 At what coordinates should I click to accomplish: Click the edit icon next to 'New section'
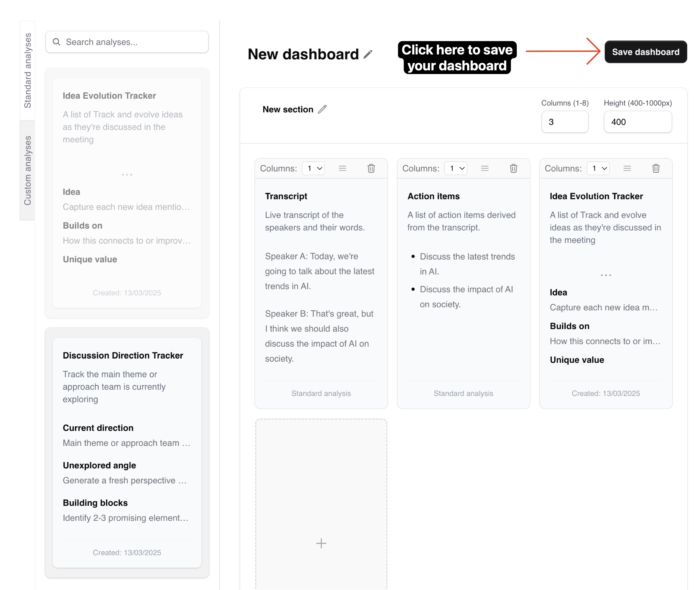[324, 109]
